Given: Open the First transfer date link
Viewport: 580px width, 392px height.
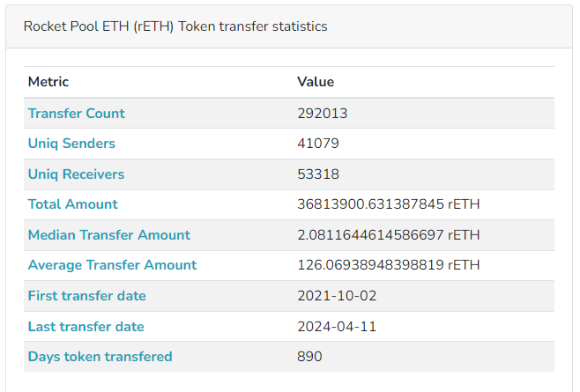Looking at the screenshot, I should tap(87, 296).
